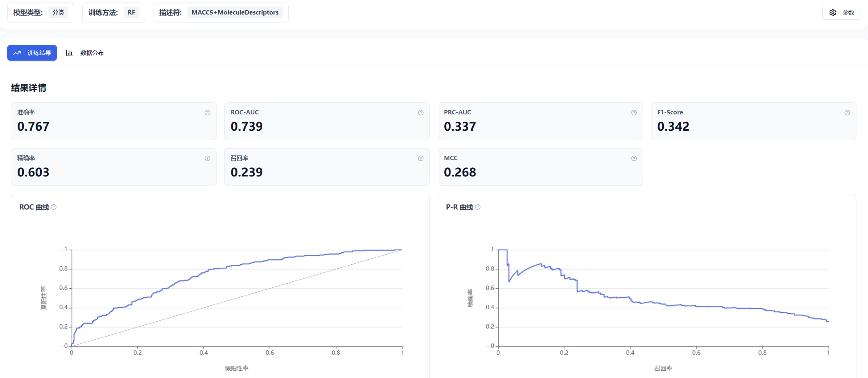Click help icon on 精确率 card
Image resolution: width=868 pixels, height=378 pixels.
pos(207,158)
